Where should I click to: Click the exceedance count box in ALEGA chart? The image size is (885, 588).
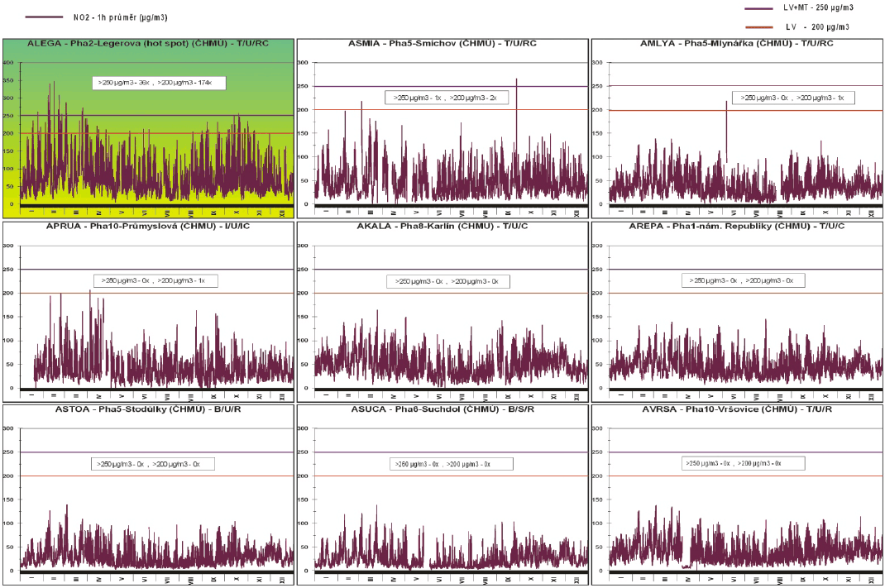159,83
